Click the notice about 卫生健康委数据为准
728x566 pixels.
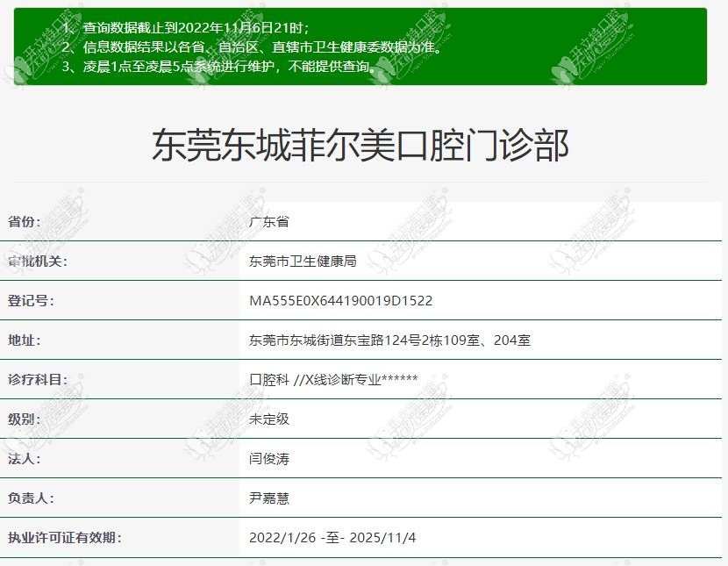253,47
